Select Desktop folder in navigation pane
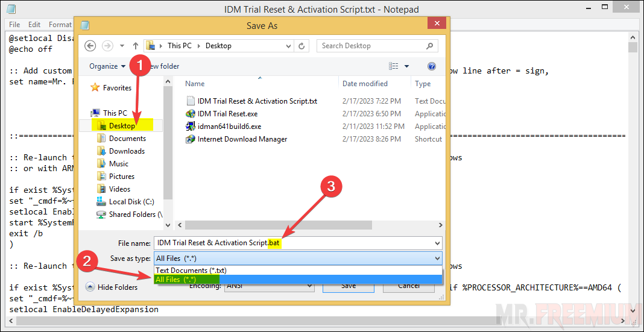The image size is (644, 332). point(122,125)
